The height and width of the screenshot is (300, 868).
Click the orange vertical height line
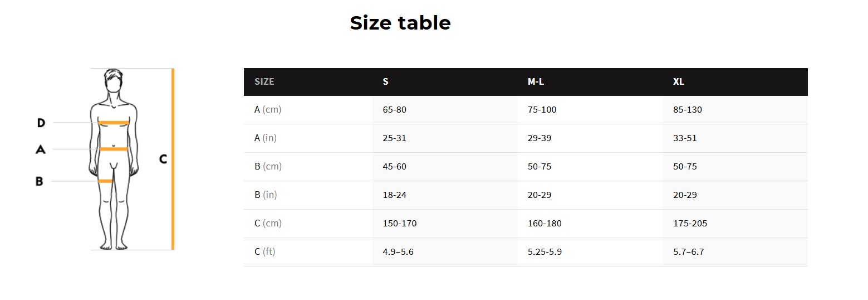point(173,159)
